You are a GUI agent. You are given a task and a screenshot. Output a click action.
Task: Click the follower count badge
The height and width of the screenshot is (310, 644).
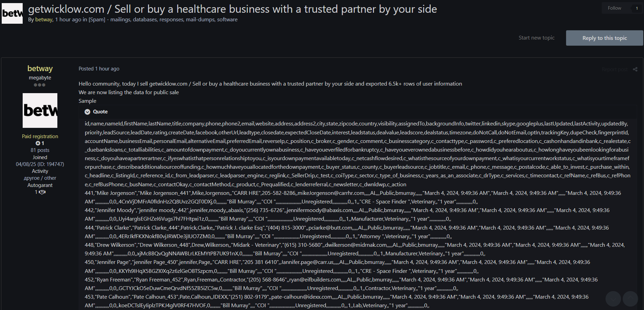(636, 8)
